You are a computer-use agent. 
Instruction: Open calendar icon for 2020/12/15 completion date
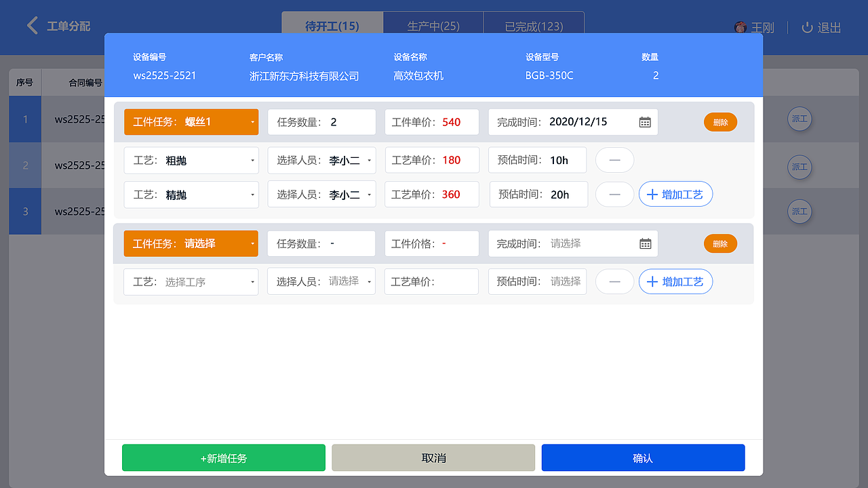tap(645, 122)
